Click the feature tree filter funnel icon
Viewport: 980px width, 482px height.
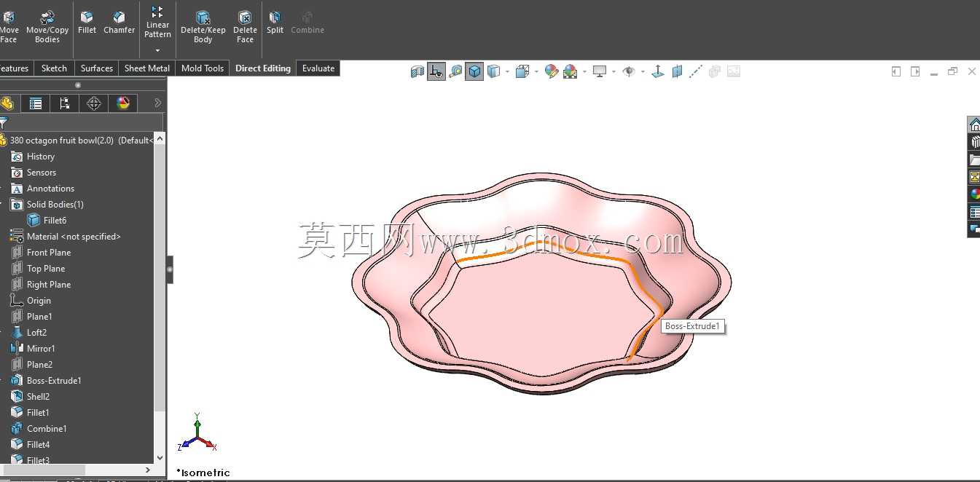click(x=4, y=122)
